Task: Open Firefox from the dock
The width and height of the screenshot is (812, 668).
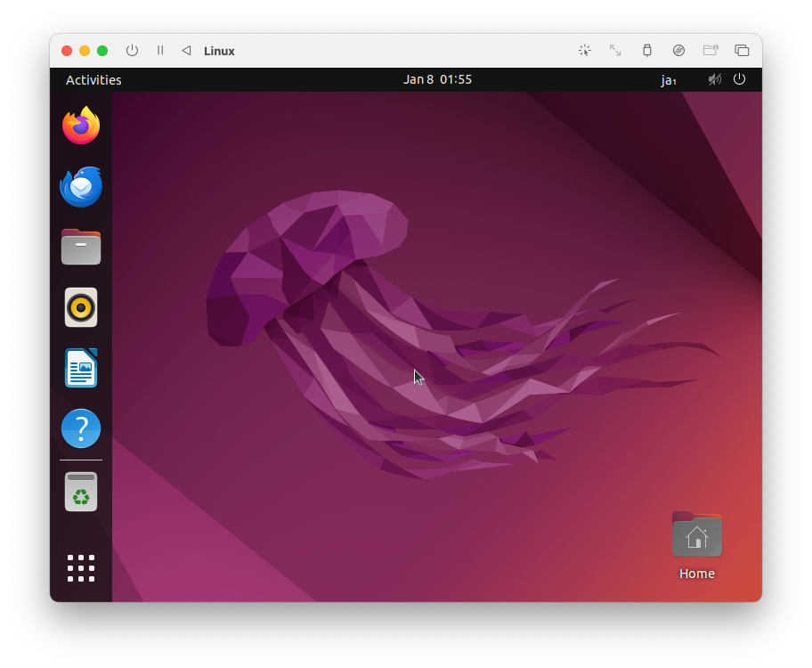Action: tap(80, 126)
